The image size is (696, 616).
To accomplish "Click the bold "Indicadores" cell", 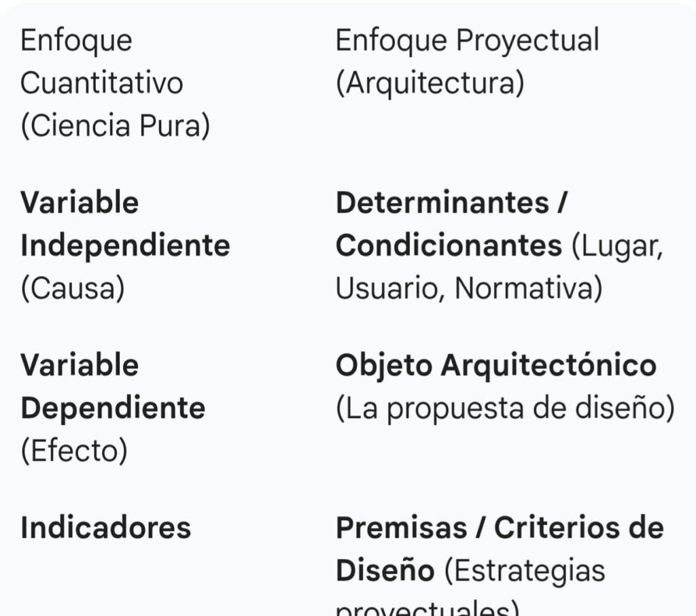I will 105,528.
